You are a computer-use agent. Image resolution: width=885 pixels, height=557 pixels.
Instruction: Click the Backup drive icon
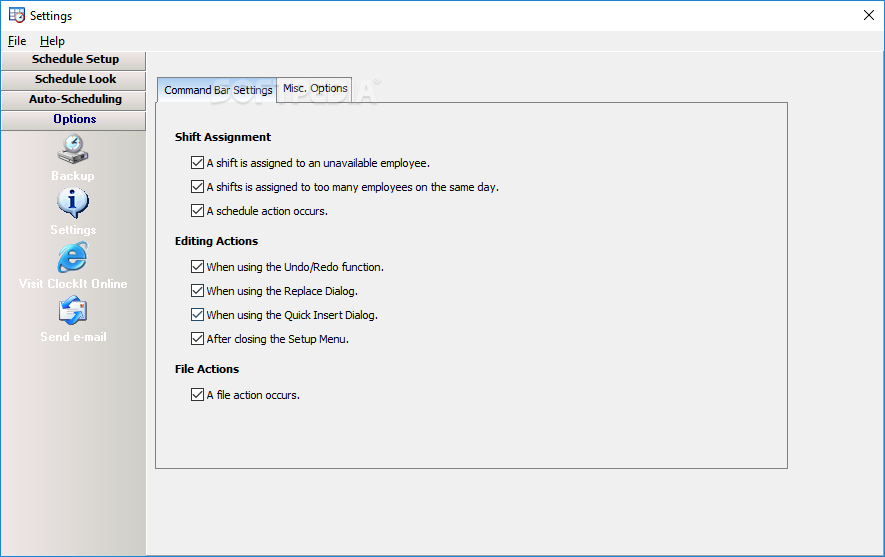point(73,150)
